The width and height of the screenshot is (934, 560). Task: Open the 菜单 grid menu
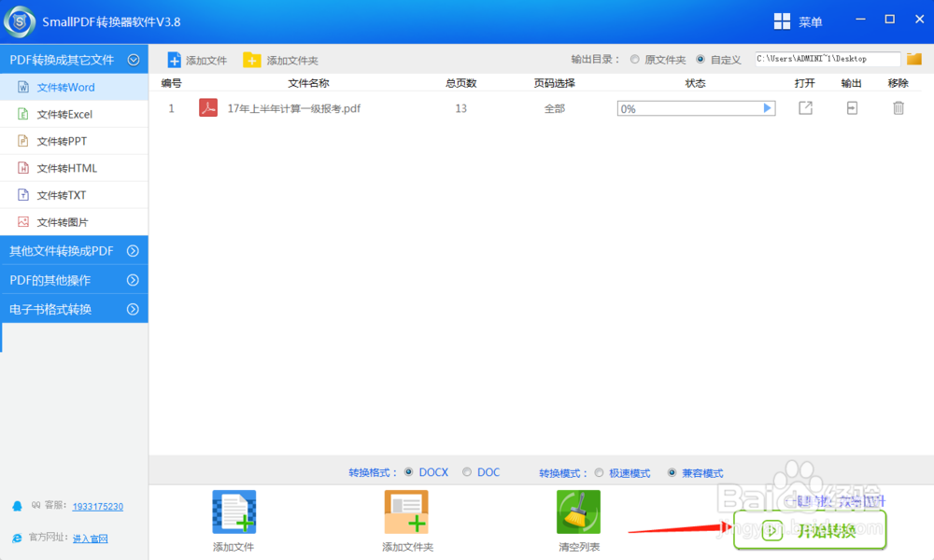782,21
